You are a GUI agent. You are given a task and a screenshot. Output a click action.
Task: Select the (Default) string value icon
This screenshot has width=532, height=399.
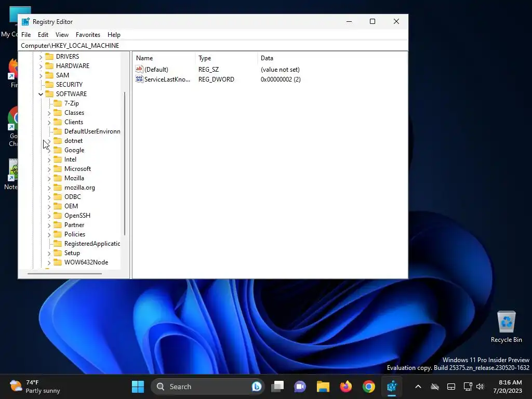[139, 69]
